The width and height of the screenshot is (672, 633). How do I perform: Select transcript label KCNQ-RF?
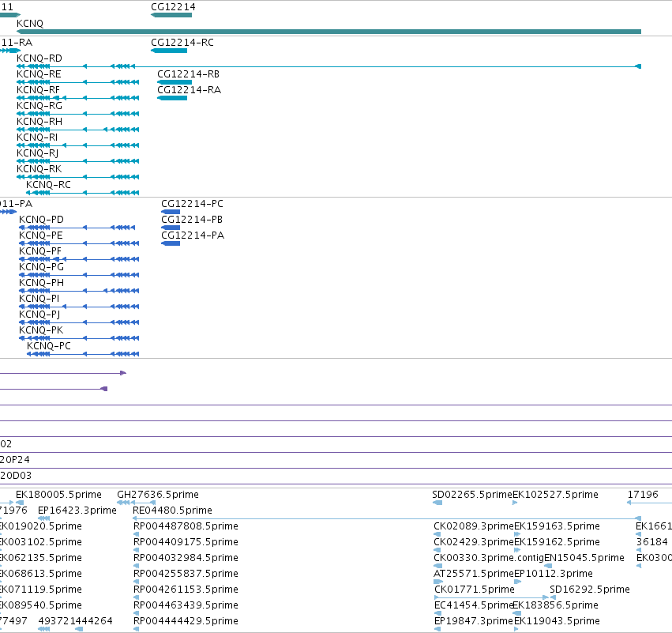(39, 90)
